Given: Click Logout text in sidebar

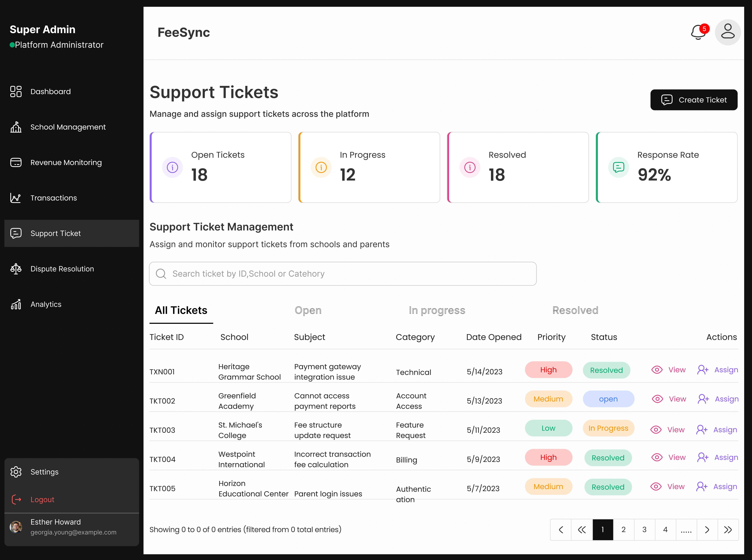Looking at the screenshot, I should coord(42,500).
